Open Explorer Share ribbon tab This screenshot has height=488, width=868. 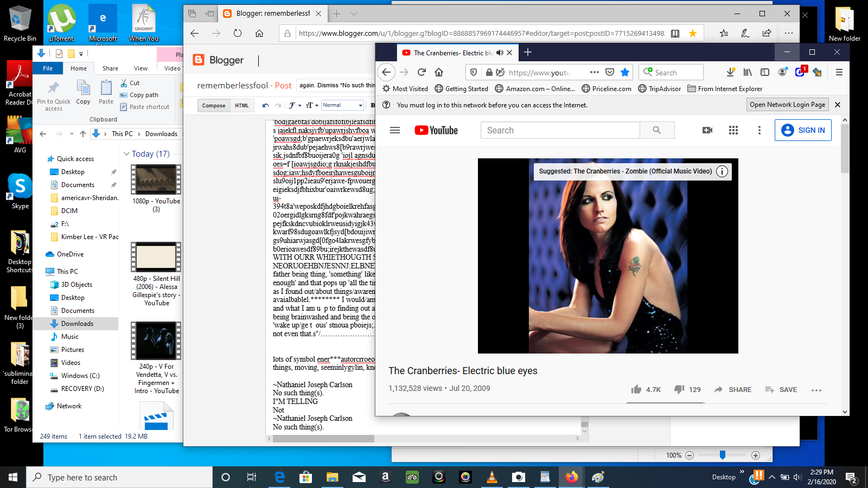coord(110,68)
